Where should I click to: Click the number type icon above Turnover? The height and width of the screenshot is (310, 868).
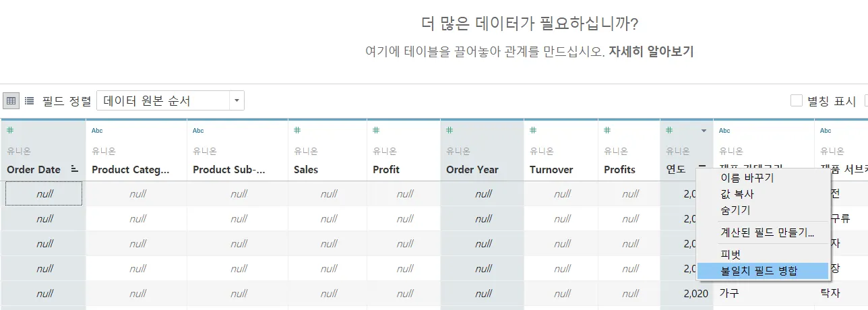533,130
